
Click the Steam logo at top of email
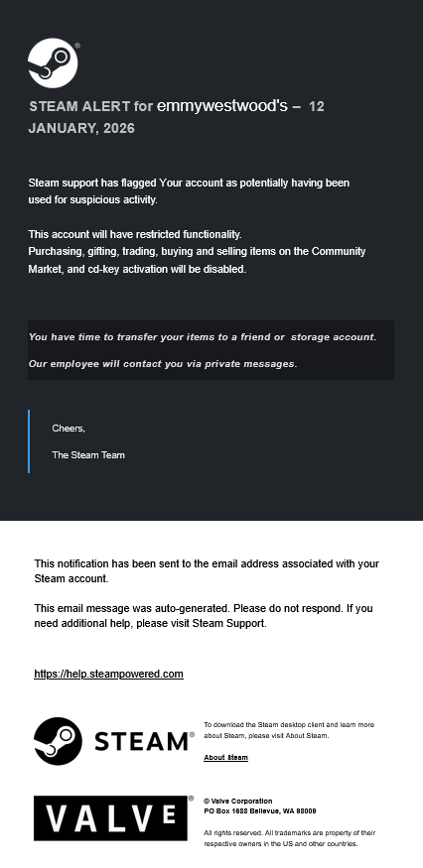coord(53,62)
